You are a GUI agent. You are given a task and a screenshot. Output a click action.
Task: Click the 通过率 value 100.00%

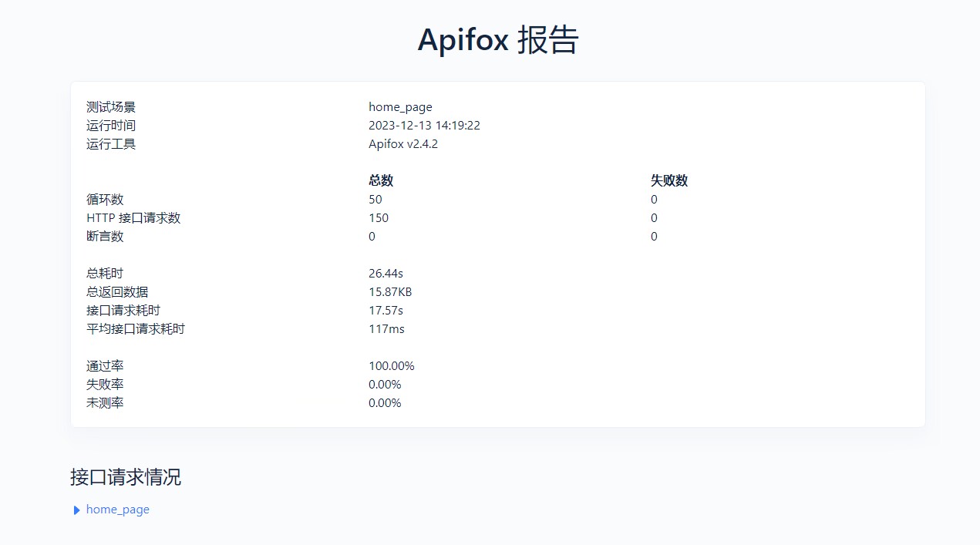(391, 366)
